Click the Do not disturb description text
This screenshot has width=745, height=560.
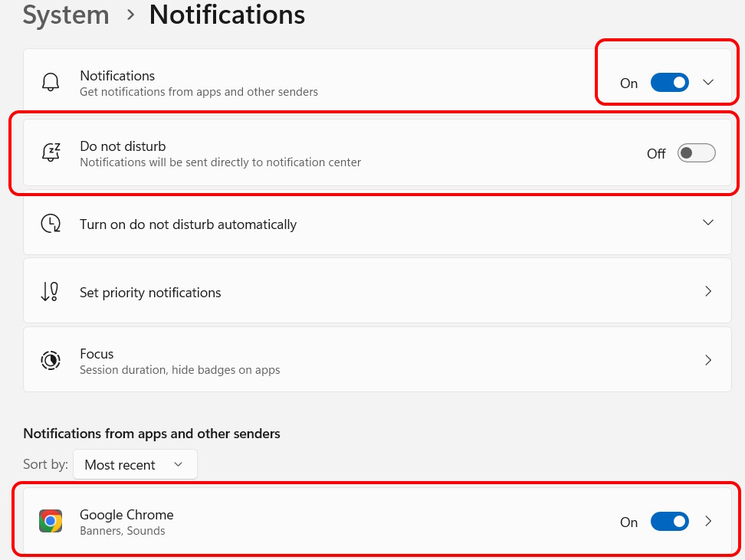221,162
